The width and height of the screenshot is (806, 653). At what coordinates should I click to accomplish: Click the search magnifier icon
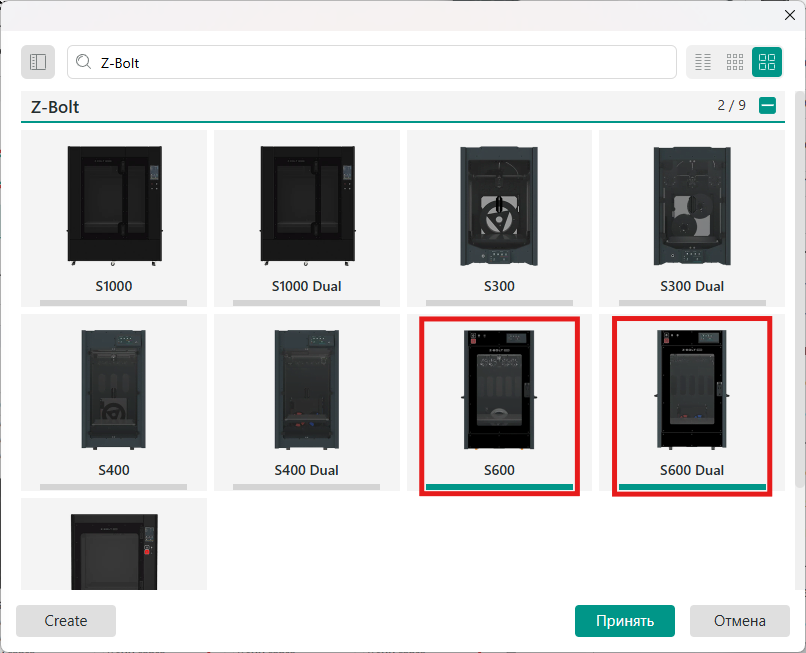83,62
